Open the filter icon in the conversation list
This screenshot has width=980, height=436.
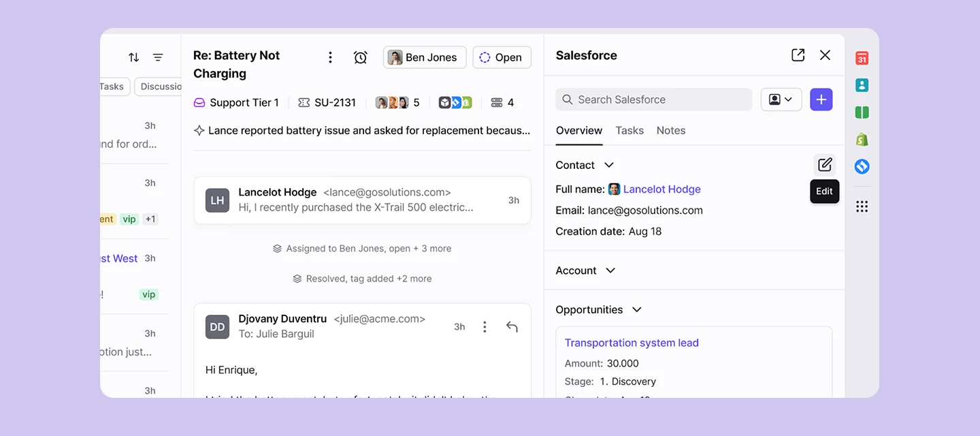click(158, 57)
